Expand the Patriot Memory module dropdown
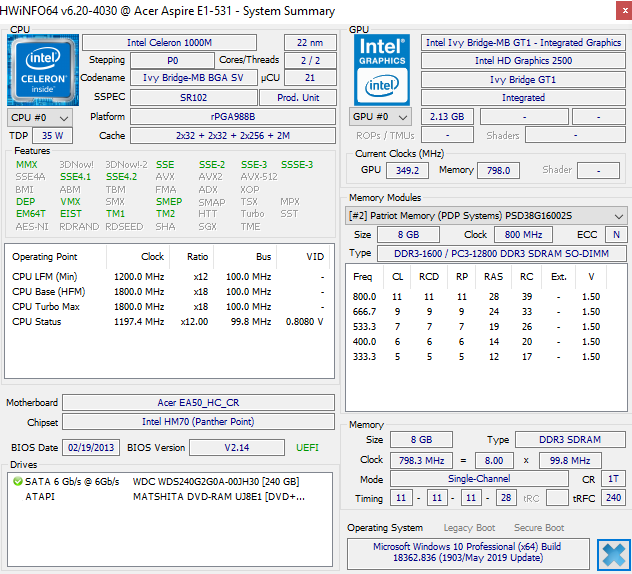 (486, 216)
